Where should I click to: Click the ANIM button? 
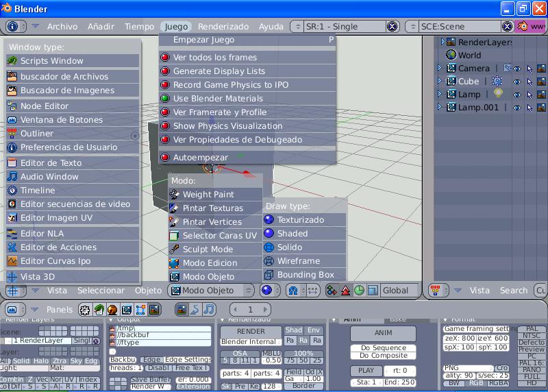(x=384, y=333)
